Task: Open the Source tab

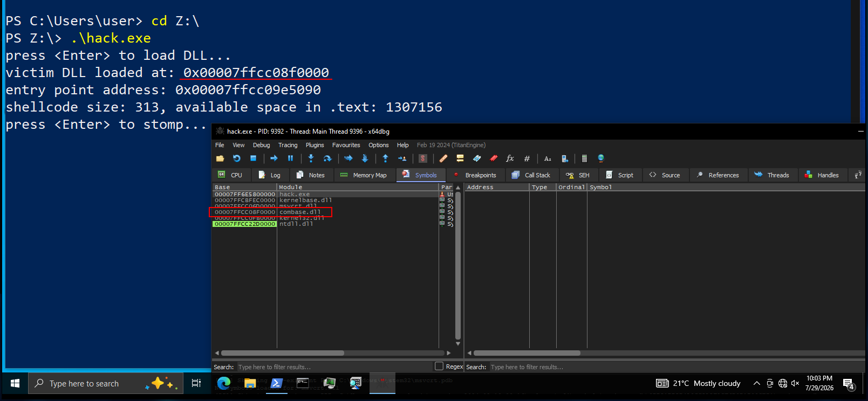Action: tap(665, 175)
